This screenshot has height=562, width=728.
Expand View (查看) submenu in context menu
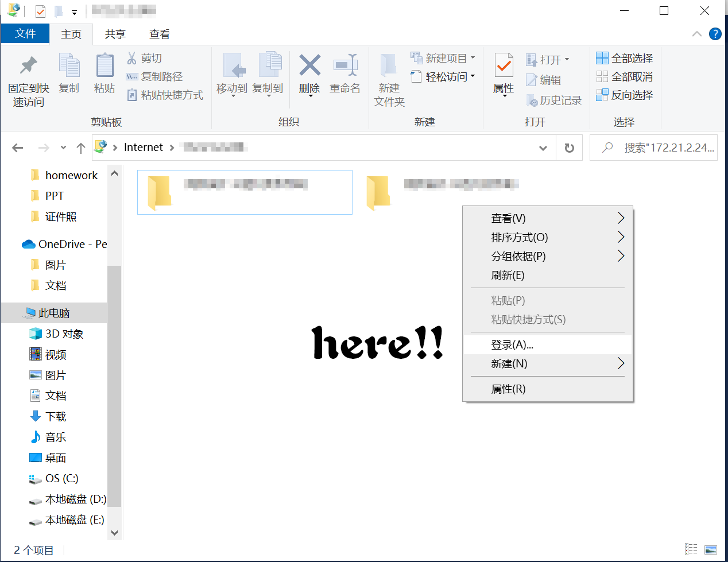(x=621, y=218)
